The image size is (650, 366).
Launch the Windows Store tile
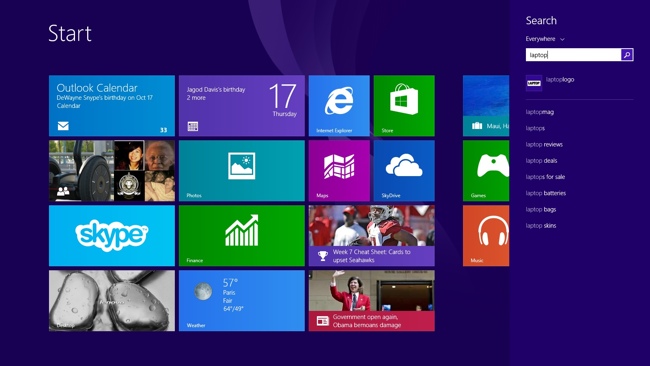point(404,106)
